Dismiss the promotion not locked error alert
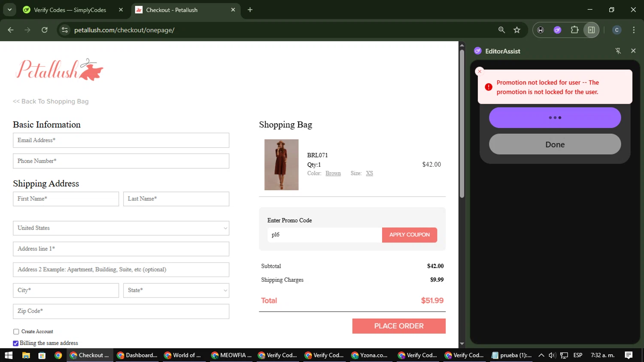This screenshot has height=362, width=644. click(x=480, y=71)
